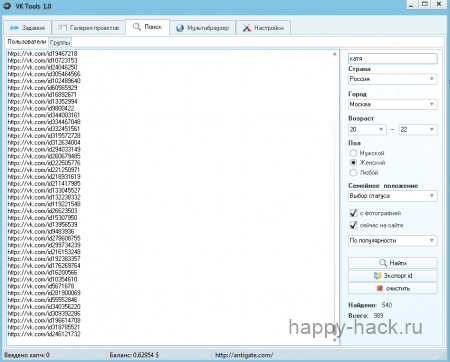Select the row https://vk.com/id246121732
The height and width of the screenshot is (362, 450).
44,334
